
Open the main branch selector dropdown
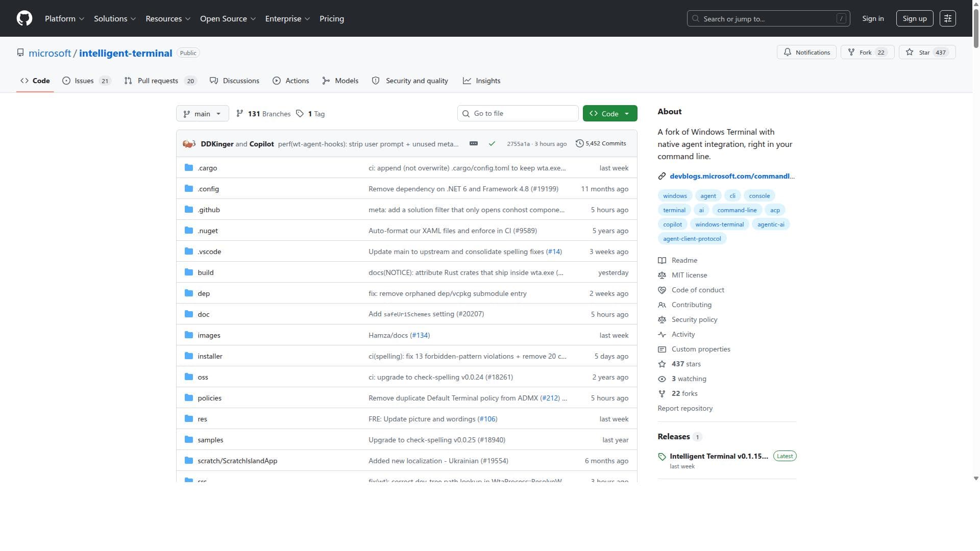point(202,113)
